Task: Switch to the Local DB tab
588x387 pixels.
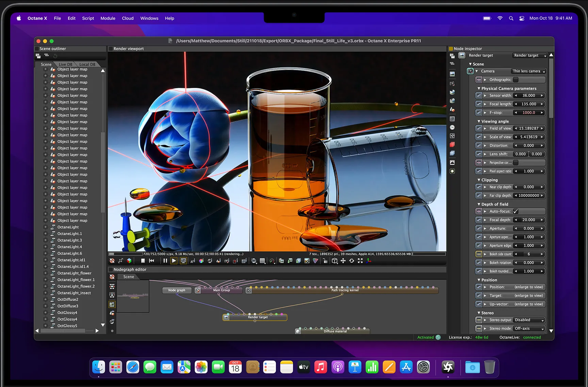Action: tap(87, 64)
